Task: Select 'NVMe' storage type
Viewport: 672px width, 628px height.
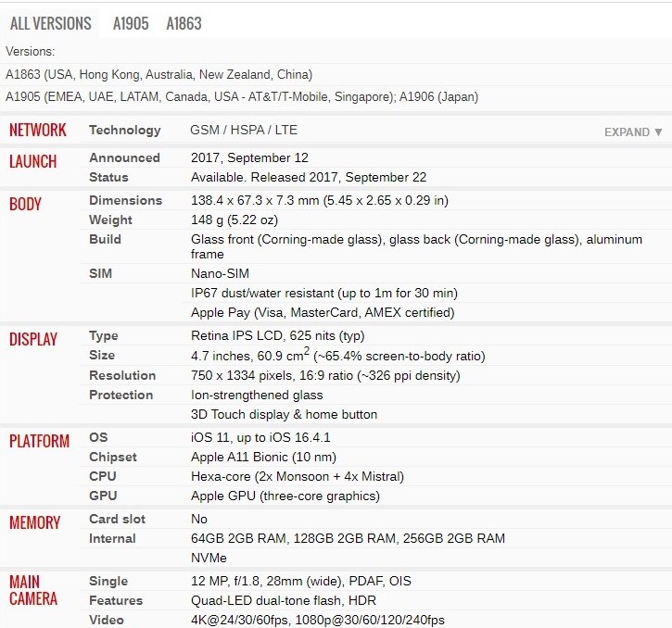Action: [209, 558]
